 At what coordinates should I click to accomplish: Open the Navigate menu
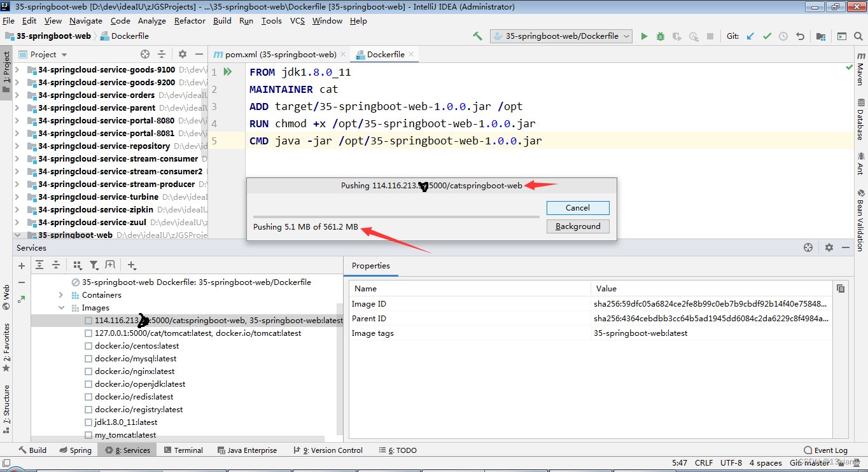(x=86, y=21)
